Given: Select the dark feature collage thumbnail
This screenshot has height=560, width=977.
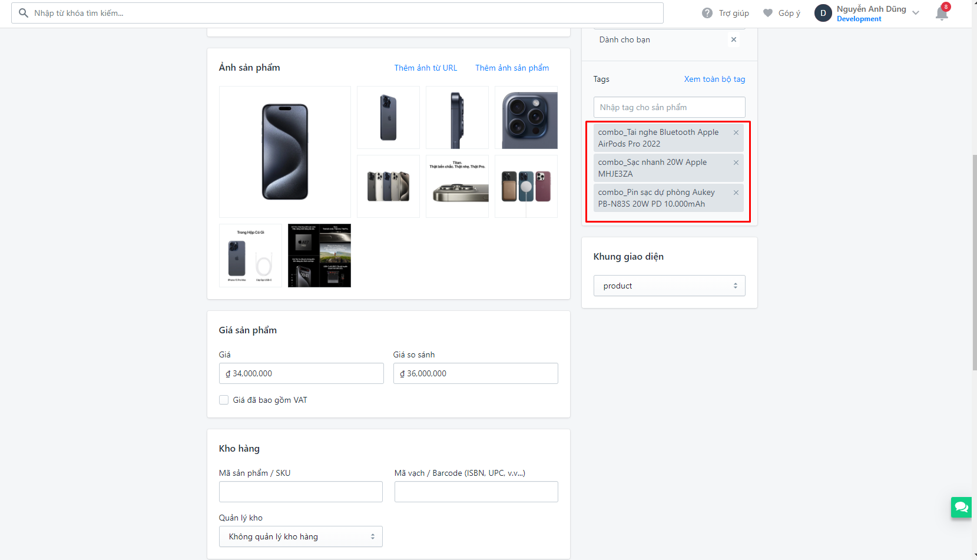Looking at the screenshot, I should (x=320, y=256).
